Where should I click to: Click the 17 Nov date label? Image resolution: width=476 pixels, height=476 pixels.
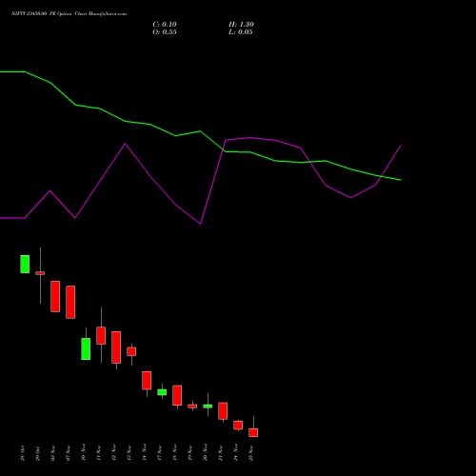(160, 453)
